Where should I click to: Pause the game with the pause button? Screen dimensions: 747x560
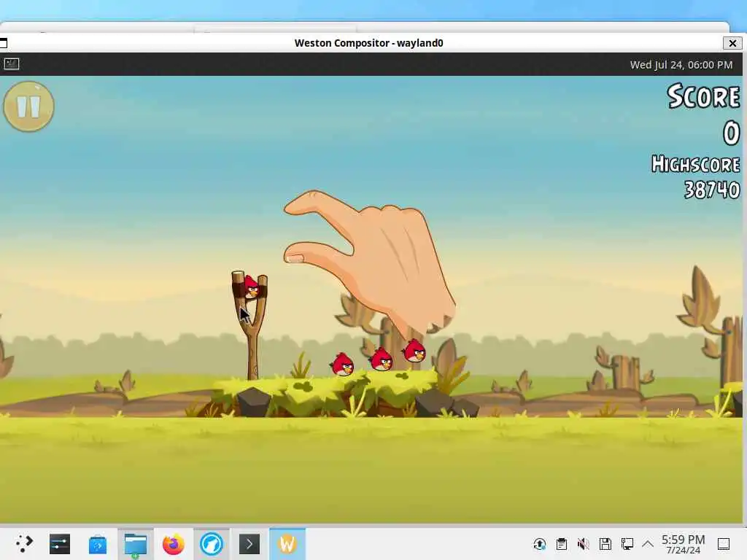coord(28,106)
